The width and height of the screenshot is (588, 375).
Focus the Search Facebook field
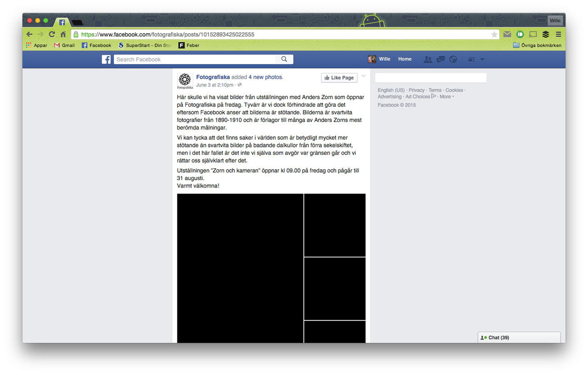(x=195, y=59)
